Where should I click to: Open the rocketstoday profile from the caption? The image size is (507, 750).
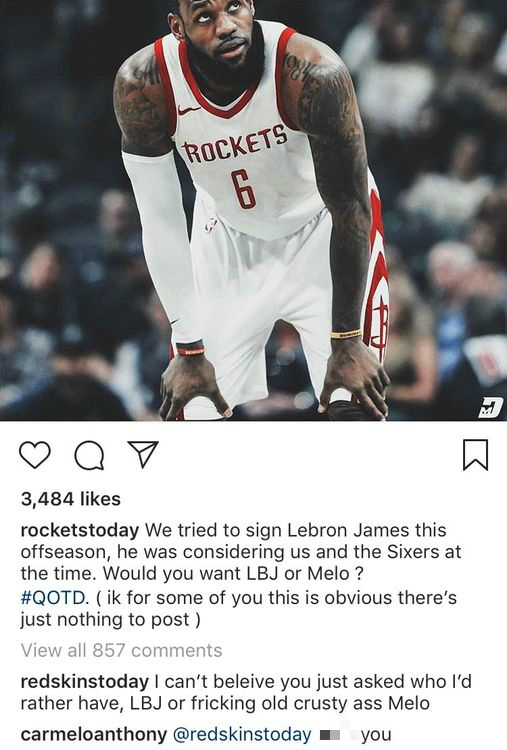tap(80, 530)
